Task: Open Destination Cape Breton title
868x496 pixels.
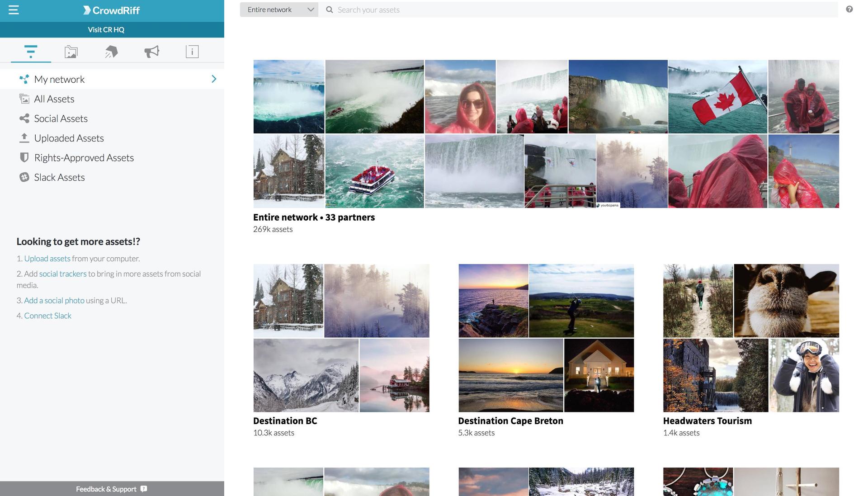Action: coord(510,420)
